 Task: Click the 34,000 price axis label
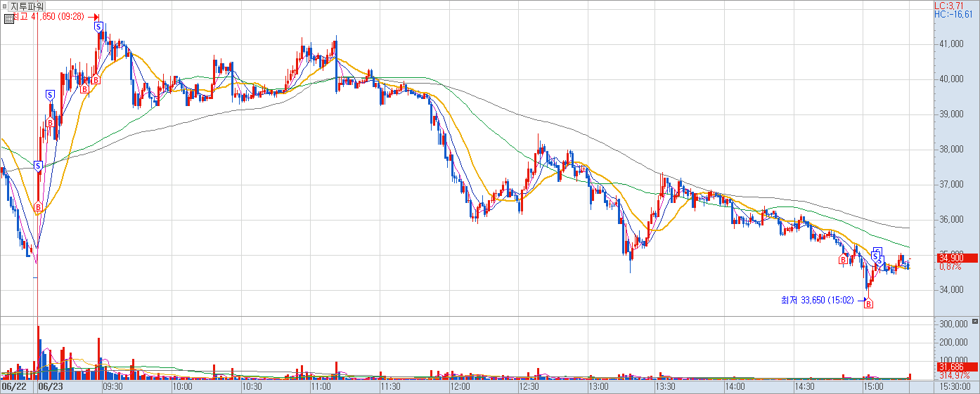click(x=951, y=290)
